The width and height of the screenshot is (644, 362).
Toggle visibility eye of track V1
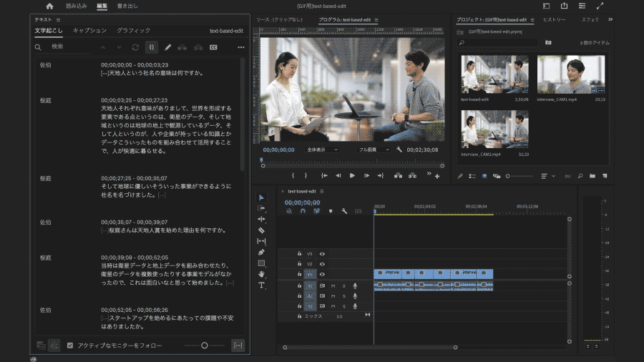[322, 275]
